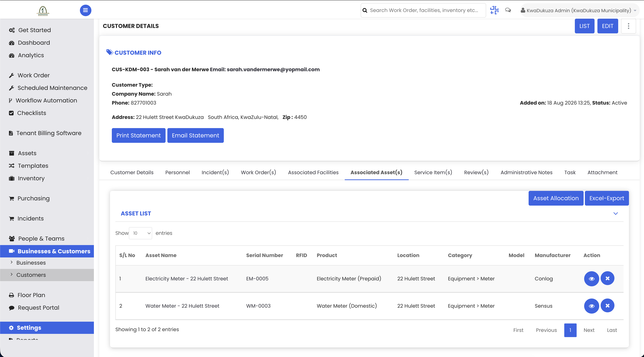Switch to the Customer Details tab
This screenshot has width=644, height=357.
pyautogui.click(x=132, y=173)
